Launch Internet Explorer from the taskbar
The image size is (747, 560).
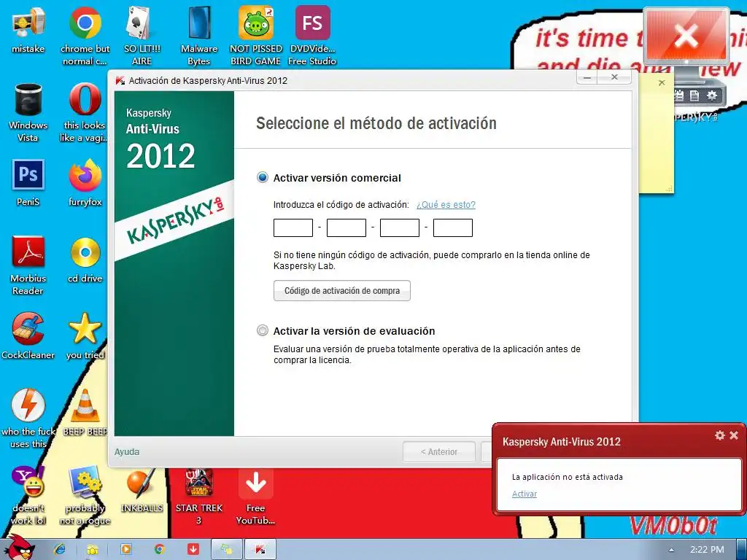(60, 550)
